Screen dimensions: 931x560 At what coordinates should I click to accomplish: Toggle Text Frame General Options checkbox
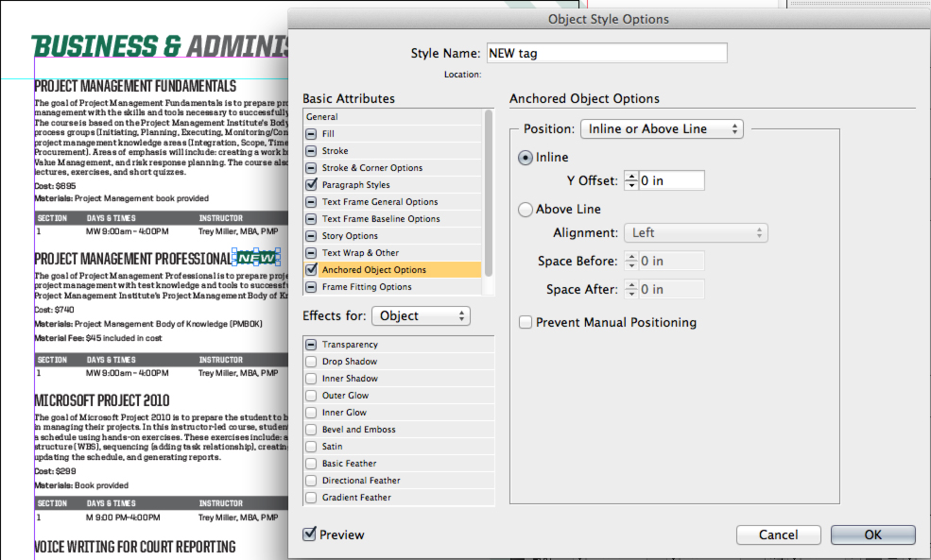point(311,202)
